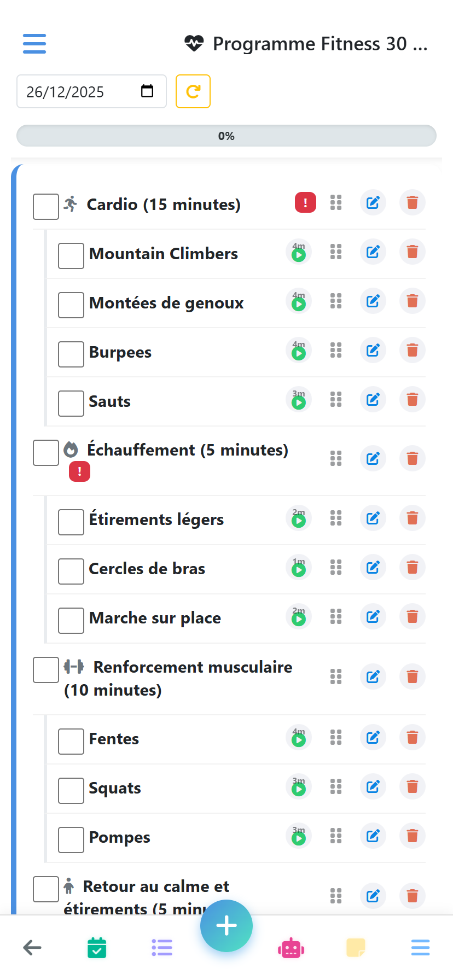Mark Pompes as completed
The image size is (453, 980).
coord(71,839)
